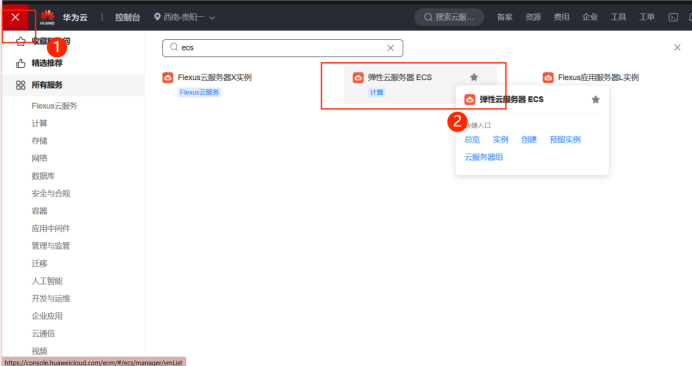This screenshot has width=692, height=366.
Task: Click the Flexus应用服务器L实例 service icon
Action: click(548, 78)
